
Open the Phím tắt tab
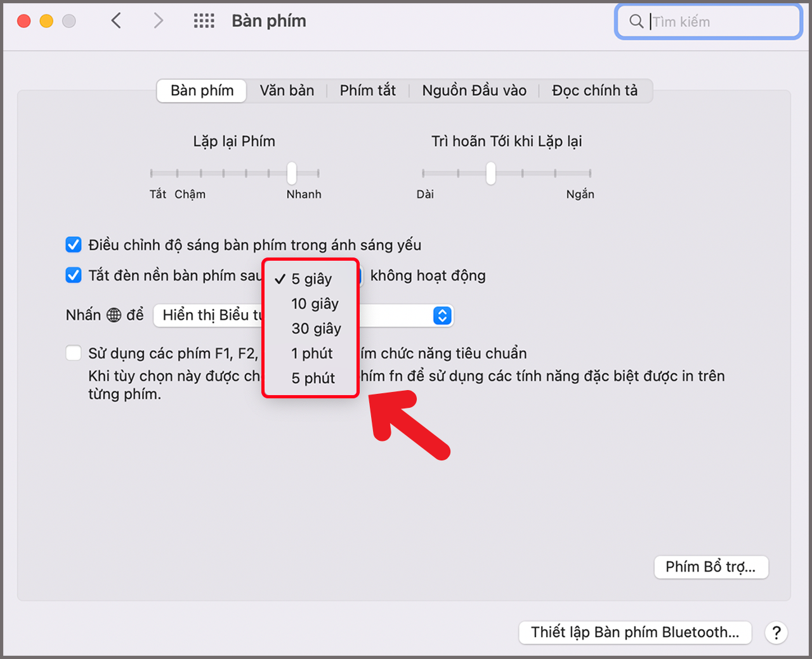click(367, 91)
